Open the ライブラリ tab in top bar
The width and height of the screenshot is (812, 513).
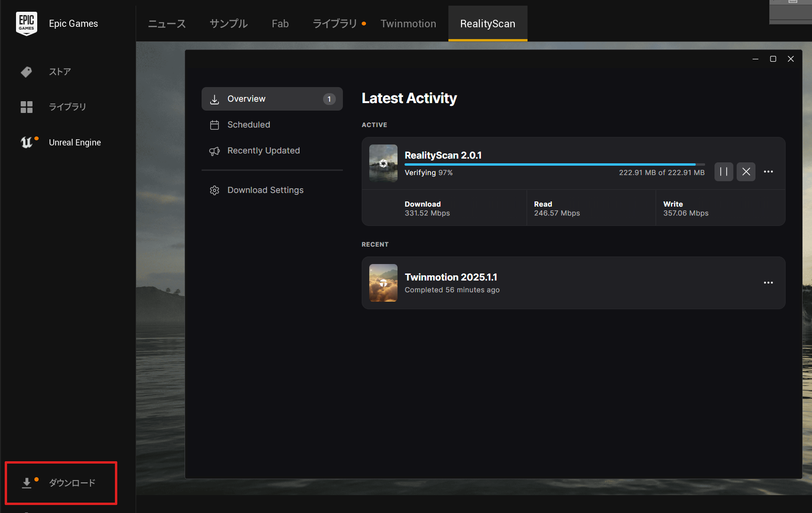tap(335, 24)
